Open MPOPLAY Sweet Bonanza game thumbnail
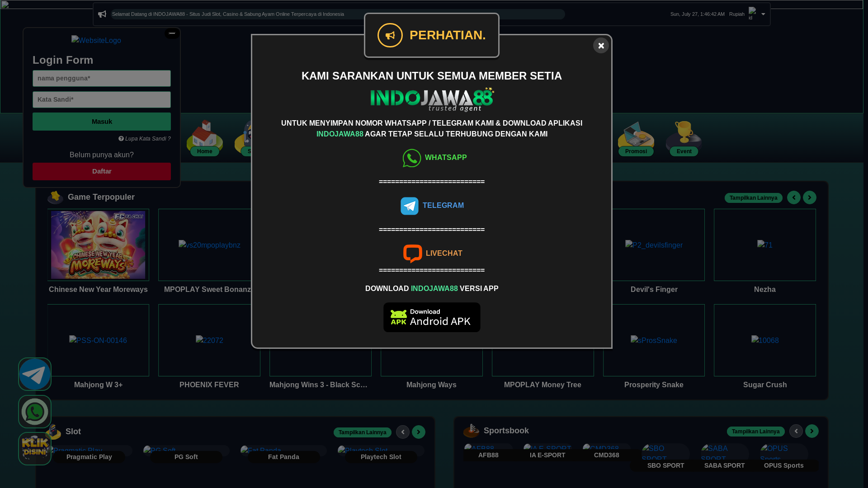Viewport: 868px width, 488px height. [x=209, y=245]
